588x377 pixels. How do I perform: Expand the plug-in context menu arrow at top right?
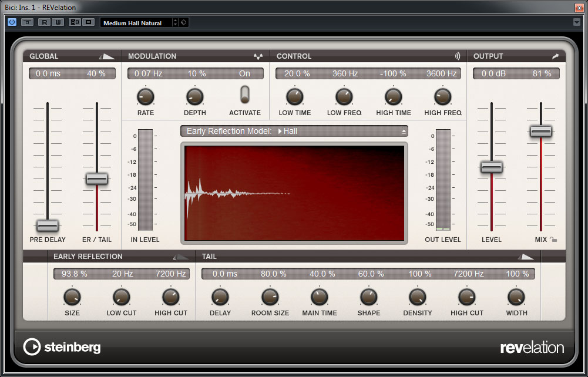tap(577, 22)
